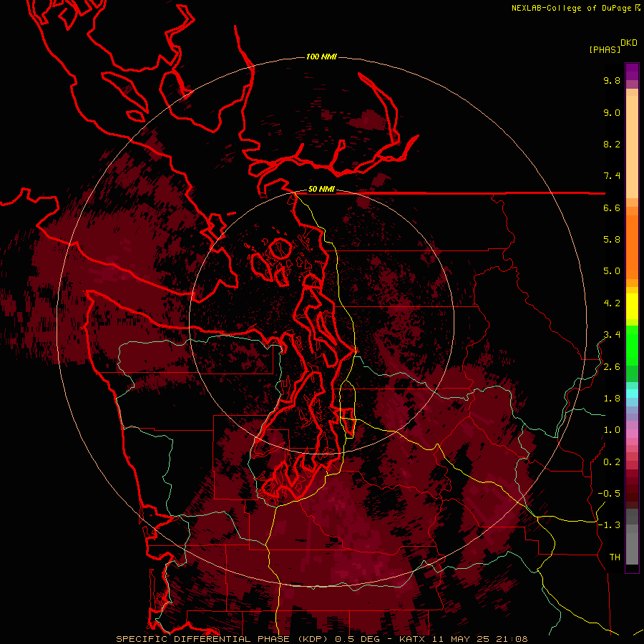Click the -0.5 value on the color scale
The image size is (644, 644).
click(609, 494)
